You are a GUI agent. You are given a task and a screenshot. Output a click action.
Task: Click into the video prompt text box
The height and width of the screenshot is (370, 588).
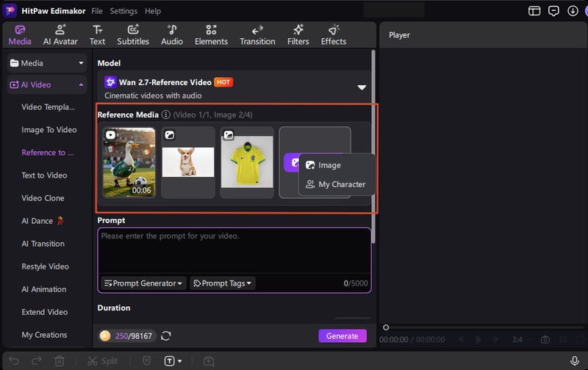[234, 250]
